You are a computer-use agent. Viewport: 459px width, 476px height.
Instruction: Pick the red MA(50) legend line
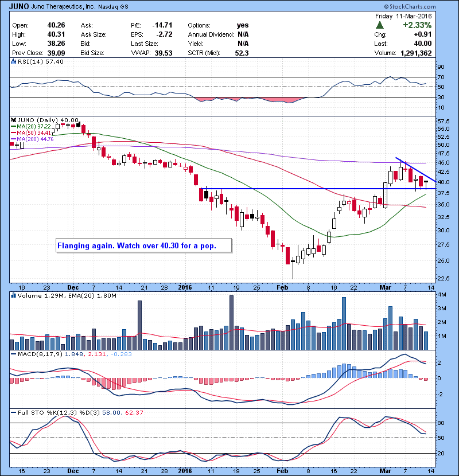coord(13,133)
